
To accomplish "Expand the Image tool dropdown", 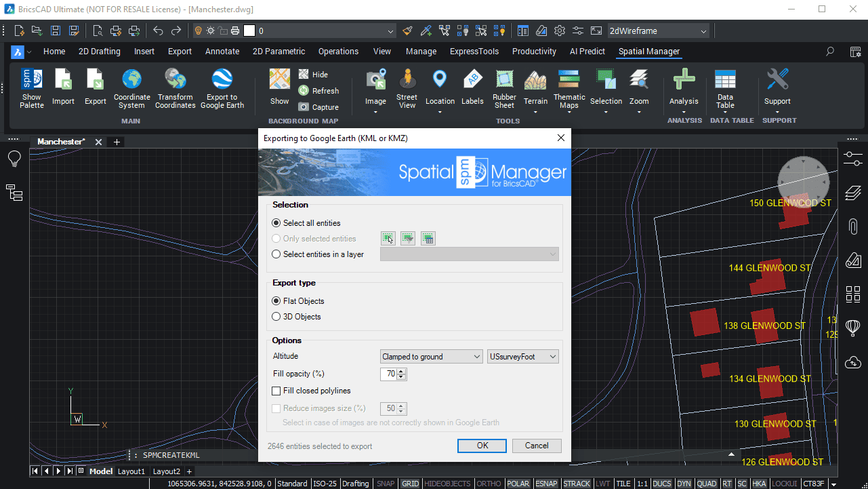I will click(375, 112).
